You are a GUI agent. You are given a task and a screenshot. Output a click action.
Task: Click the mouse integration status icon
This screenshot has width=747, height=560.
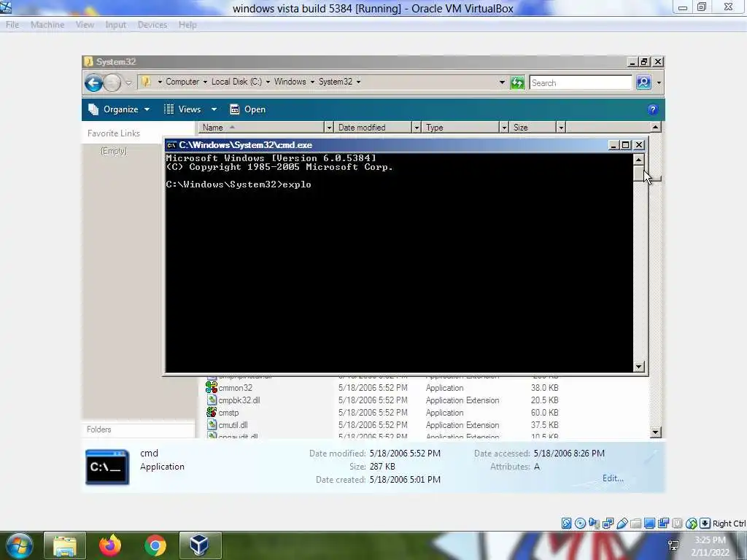[692, 524]
